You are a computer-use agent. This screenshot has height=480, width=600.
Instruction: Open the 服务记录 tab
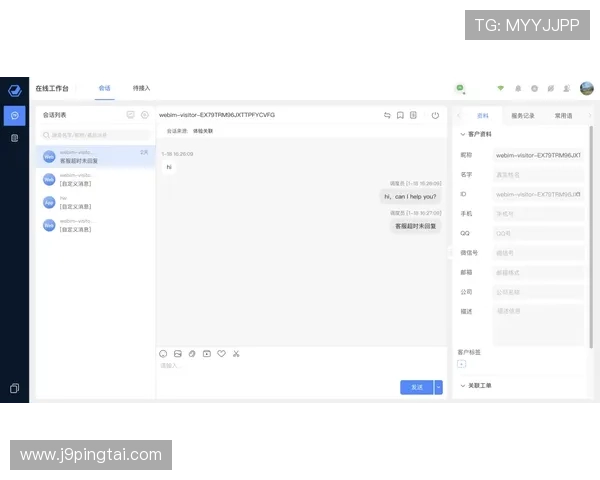[523, 115]
